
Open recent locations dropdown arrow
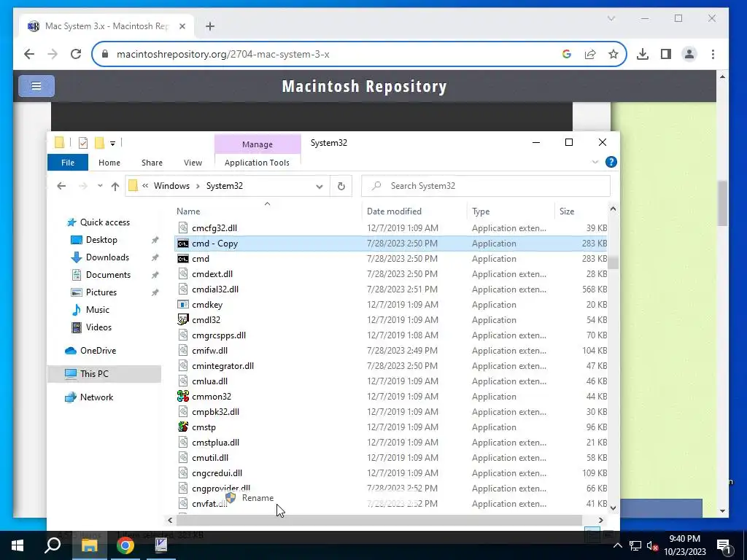tap(100, 186)
